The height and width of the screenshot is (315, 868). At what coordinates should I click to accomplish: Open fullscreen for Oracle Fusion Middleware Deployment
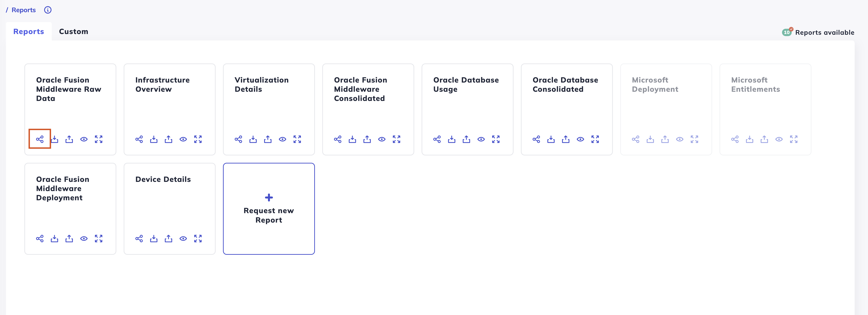[x=99, y=238]
